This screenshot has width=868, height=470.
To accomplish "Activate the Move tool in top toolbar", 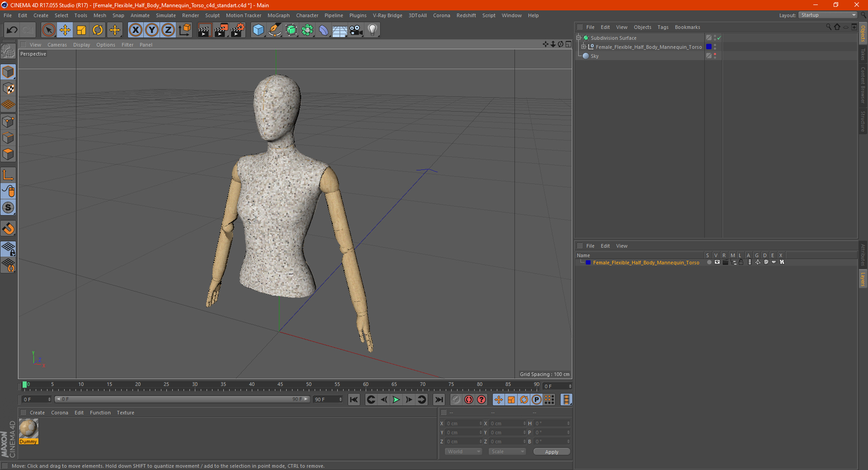I will click(x=65, y=30).
